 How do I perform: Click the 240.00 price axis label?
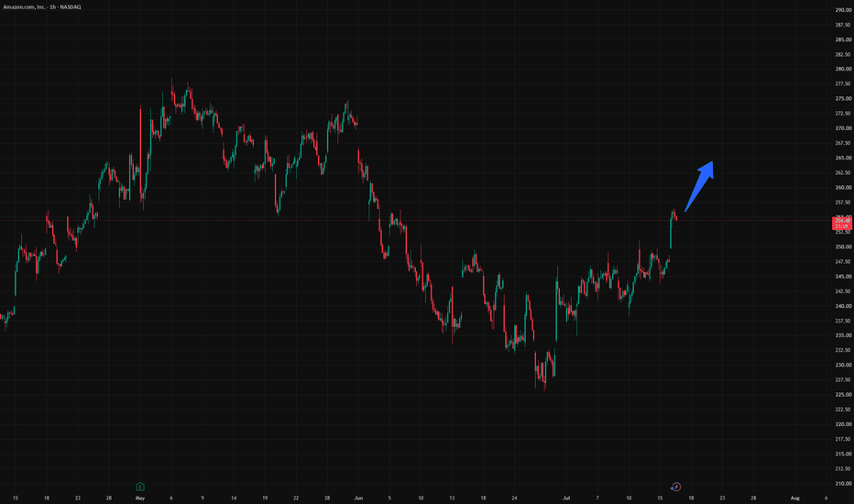[843, 306]
